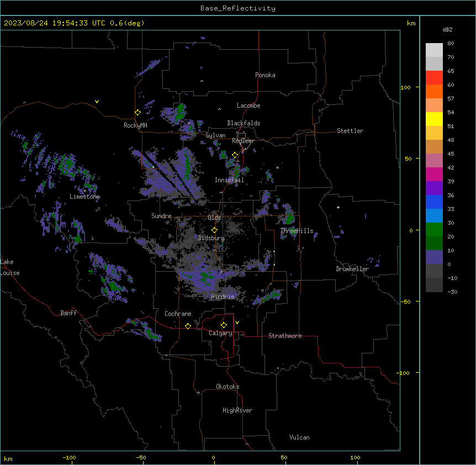The width and height of the screenshot is (476, 465).
Task: Click the Olds city label
Action: (x=214, y=218)
